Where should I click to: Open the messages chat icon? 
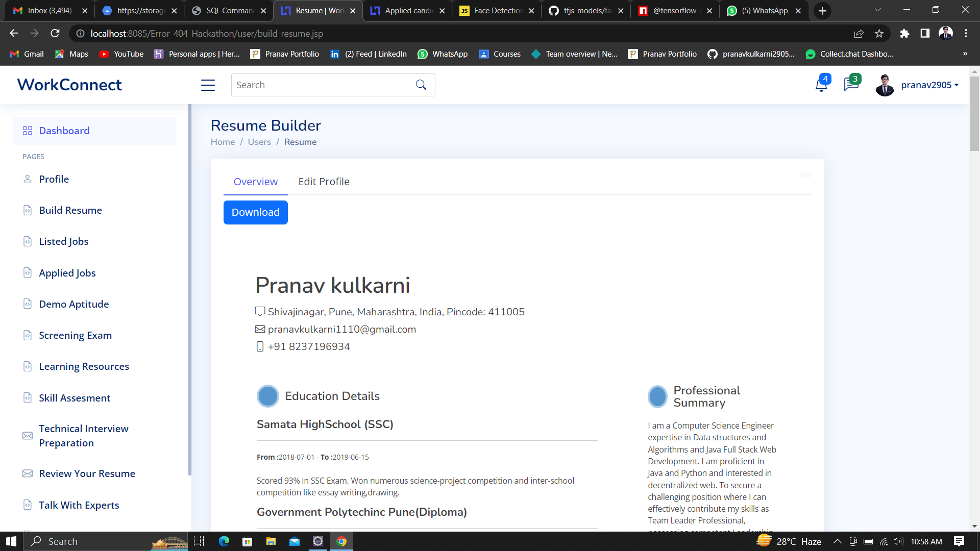coord(851,84)
